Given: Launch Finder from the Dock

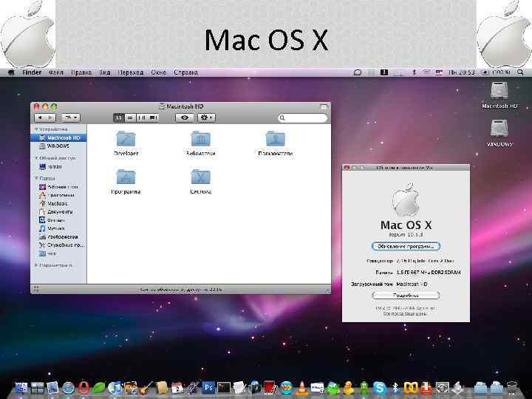Looking at the screenshot, I should pos(21,387).
